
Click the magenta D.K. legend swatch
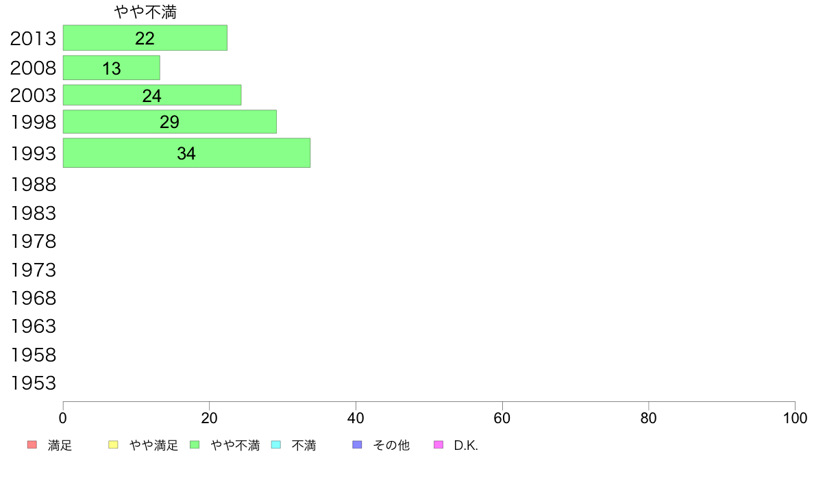[x=439, y=445]
